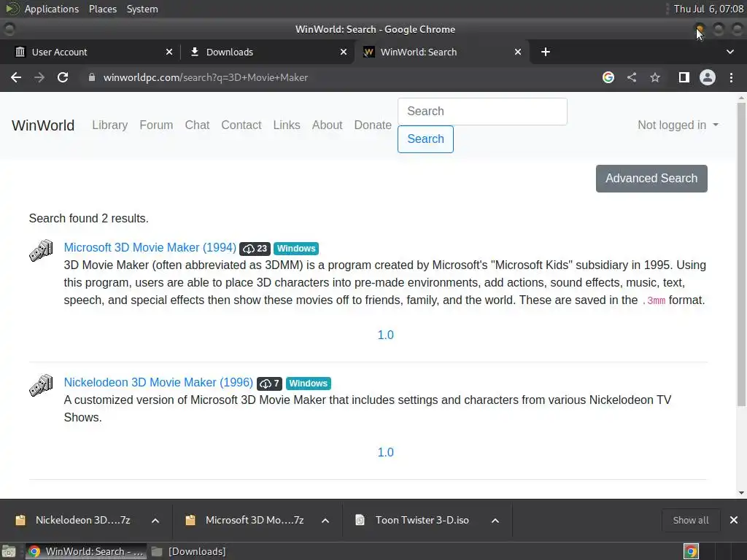747x560 pixels.
Task: Reload the WinWorld search page
Action: (x=63, y=77)
